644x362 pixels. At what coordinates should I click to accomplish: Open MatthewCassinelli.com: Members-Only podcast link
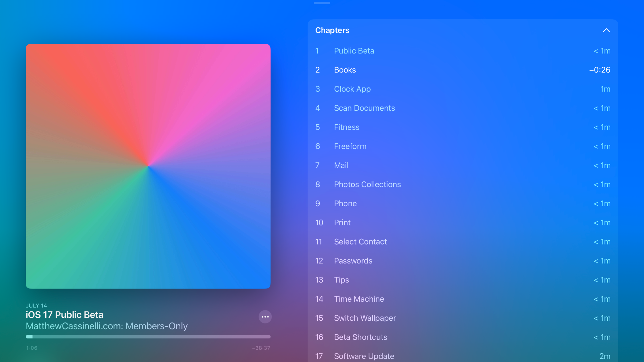[107, 326]
